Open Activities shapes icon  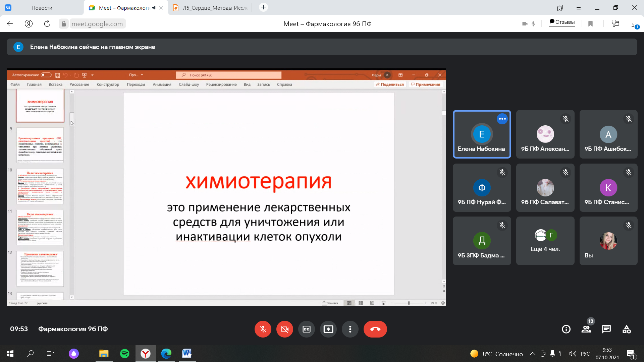point(627,329)
